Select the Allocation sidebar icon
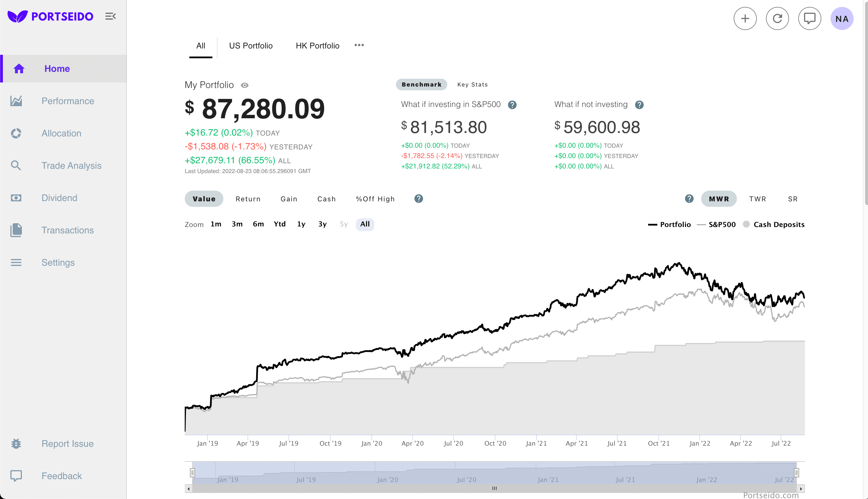This screenshot has width=868, height=499. (x=16, y=133)
